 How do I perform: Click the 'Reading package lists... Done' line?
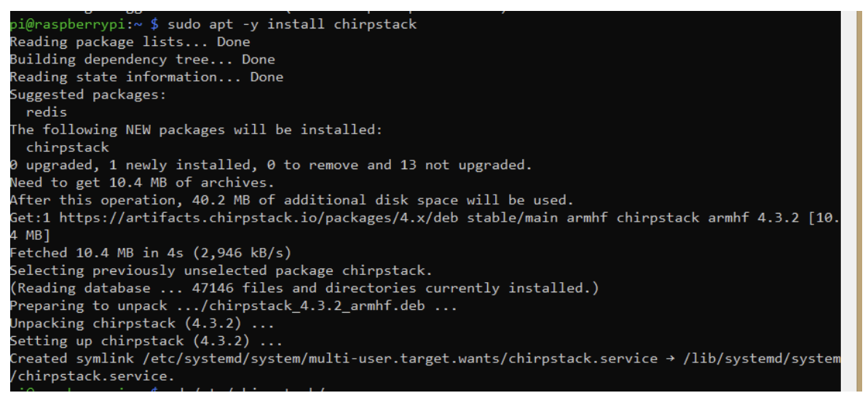130,42
